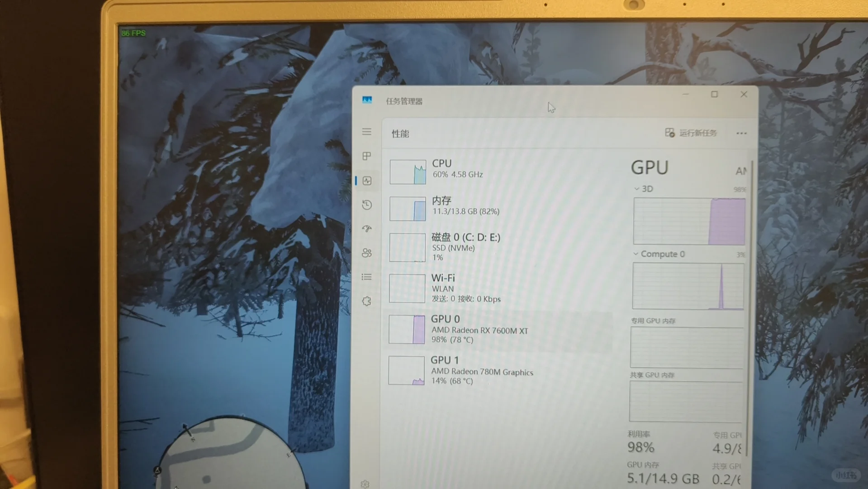Click the 共享 GPU 内存 graph
This screenshot has width=868, height=489.
(686, 401)
